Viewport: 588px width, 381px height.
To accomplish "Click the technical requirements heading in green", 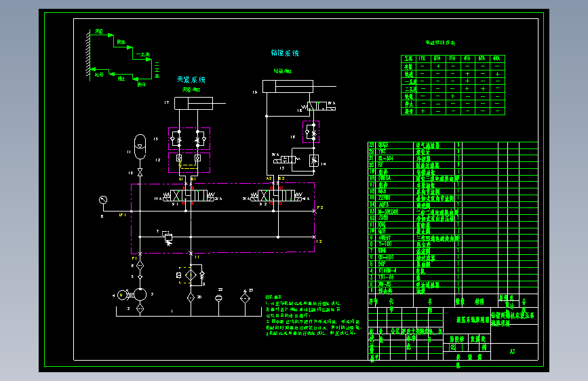I will pyautogui.click(x=273, y=297).
